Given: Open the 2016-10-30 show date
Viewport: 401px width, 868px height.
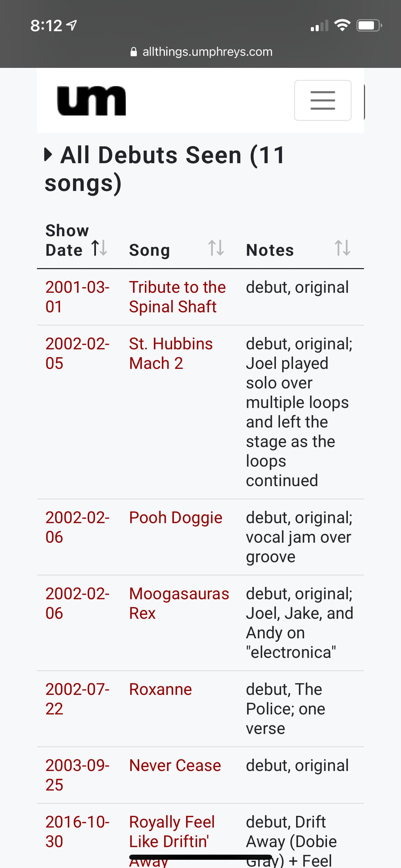Looking at the screenshot, I should (x=77, y=831).
